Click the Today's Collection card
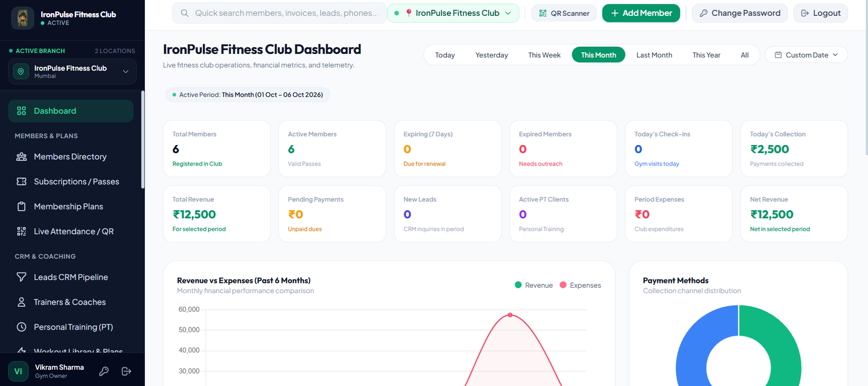868x386 pixels. click(x=794, y=148)
